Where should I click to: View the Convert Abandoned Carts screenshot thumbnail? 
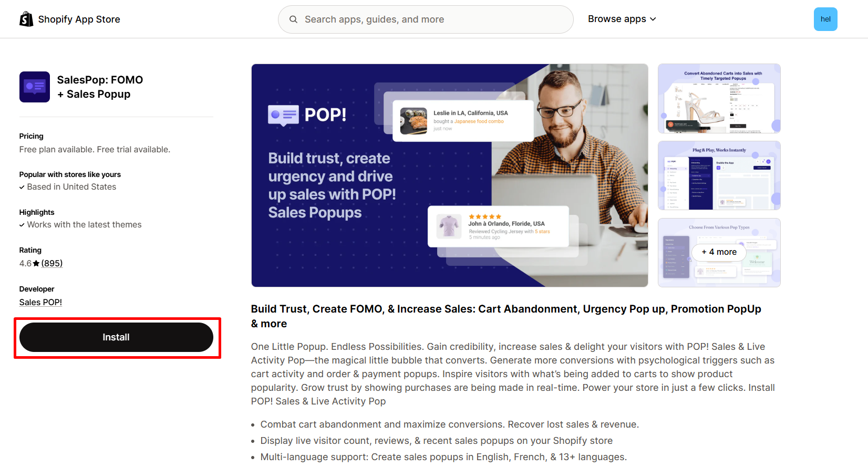click(719, 98)
